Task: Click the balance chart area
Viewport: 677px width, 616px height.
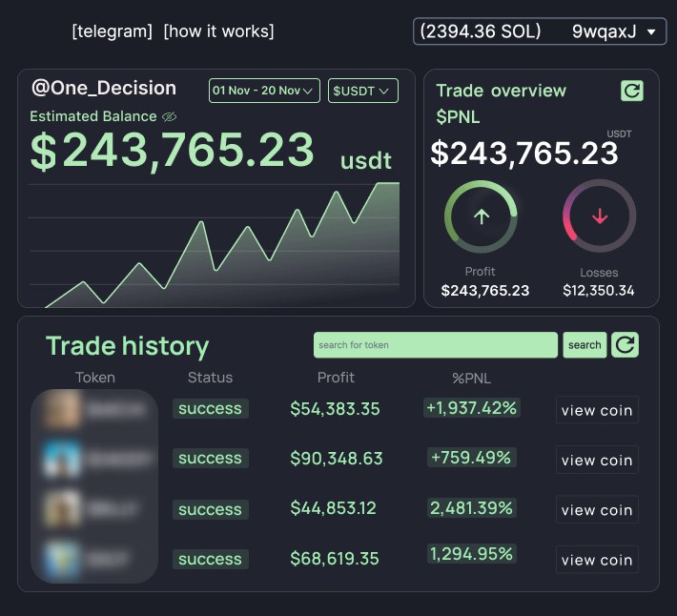Action: (x=215, y=245)
